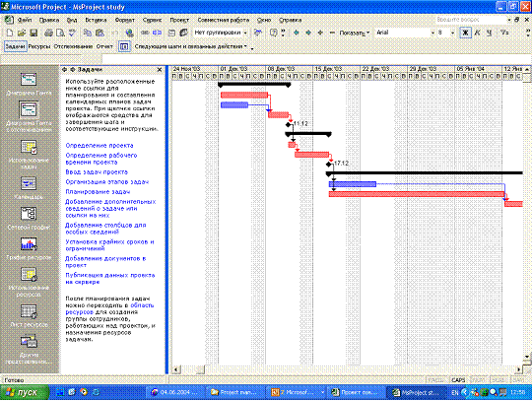Close the Задачи side pane
The image size is (532, 401).
tap(160, 70)
